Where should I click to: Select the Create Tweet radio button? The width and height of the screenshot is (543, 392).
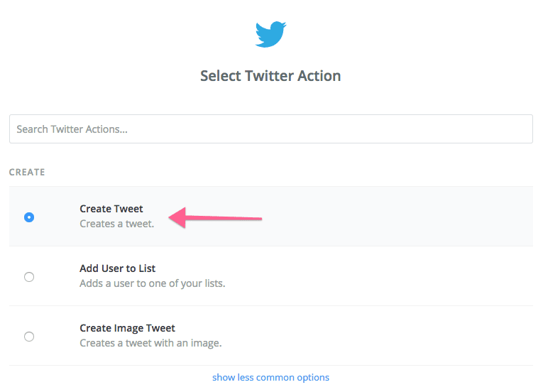tap(29, 217)
